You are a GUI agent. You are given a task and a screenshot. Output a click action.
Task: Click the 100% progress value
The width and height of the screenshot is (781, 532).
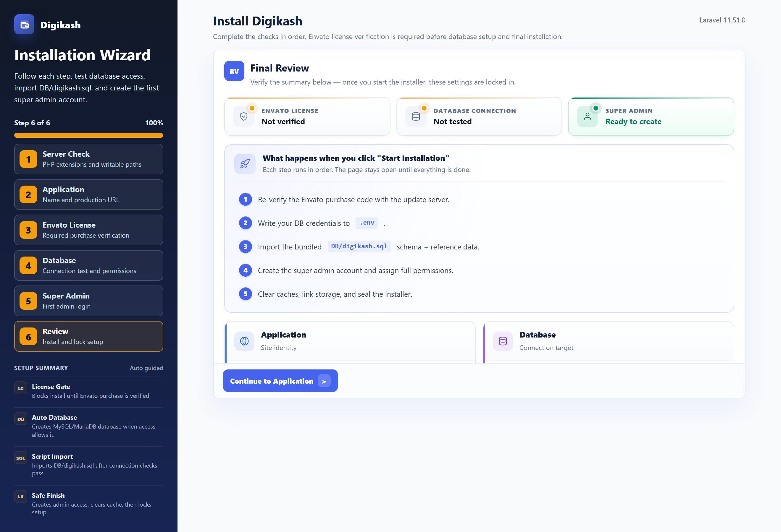coord(154,123)
